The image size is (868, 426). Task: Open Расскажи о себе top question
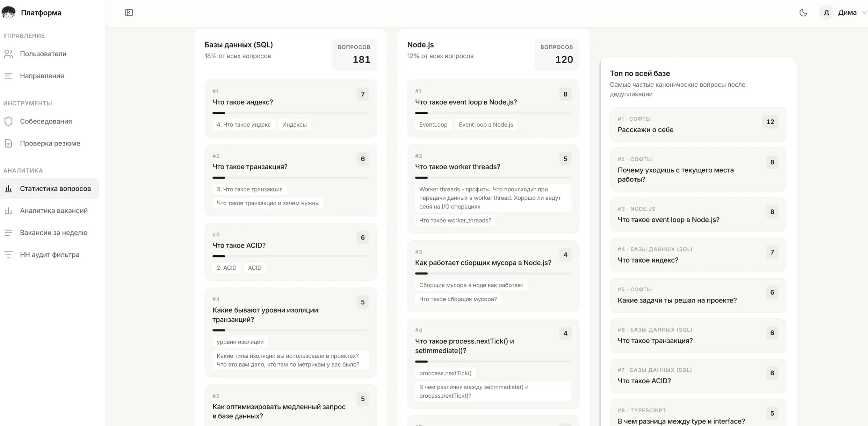coord(645,130)
